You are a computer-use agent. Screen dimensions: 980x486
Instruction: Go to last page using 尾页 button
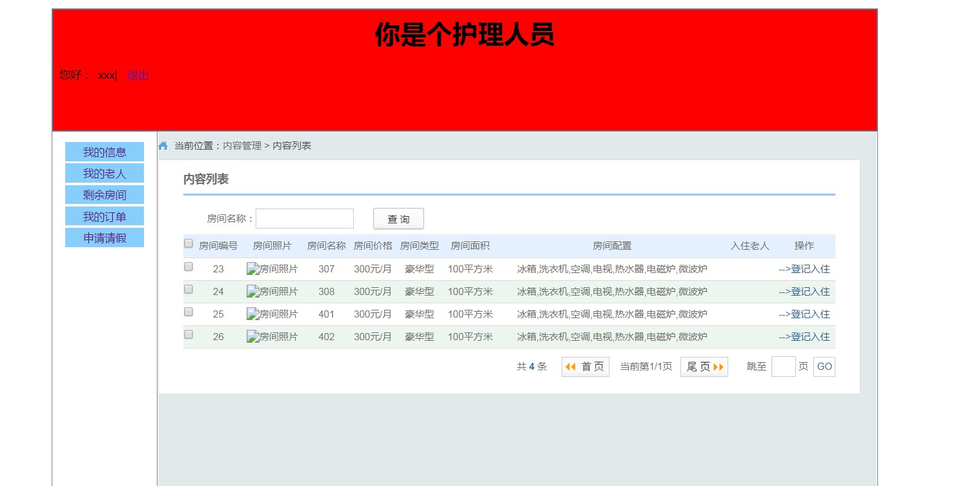[704, 367]
